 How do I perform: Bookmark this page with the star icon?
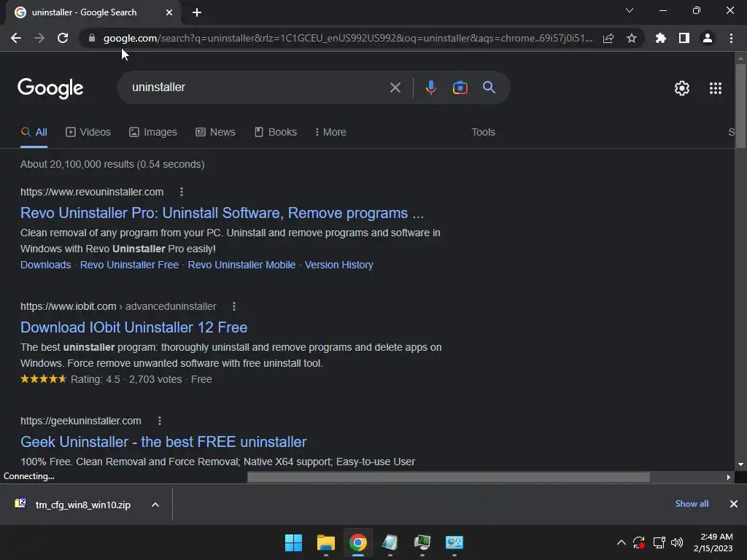(632, 38)
